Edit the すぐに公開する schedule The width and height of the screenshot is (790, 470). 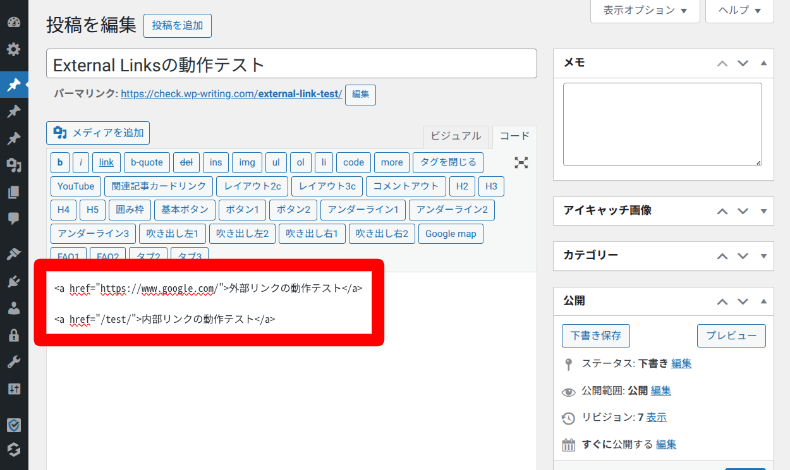[x=666, y=445]
